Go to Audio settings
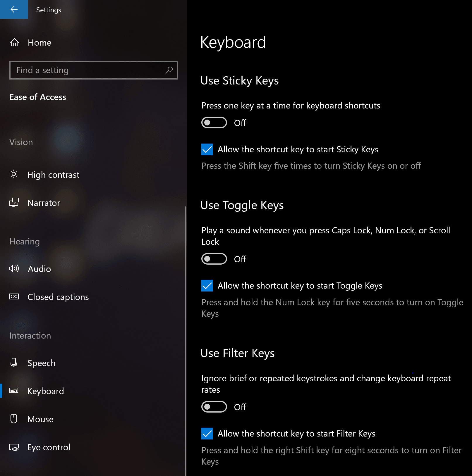Screen dimensions: 472x476 coord(39,269)
